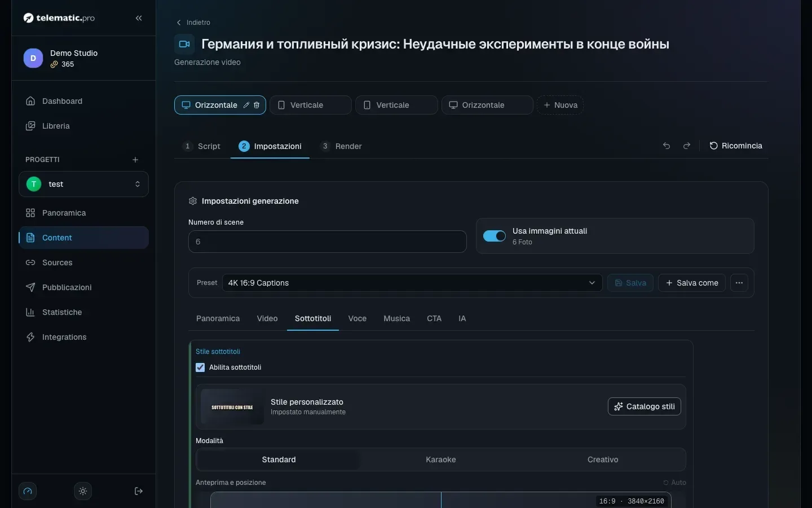
Task: Switch to the Impostazioni step
Action: [270, 146]
